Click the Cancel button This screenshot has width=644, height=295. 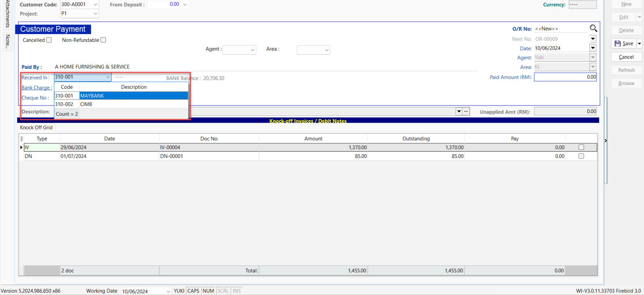click(626, 57)
